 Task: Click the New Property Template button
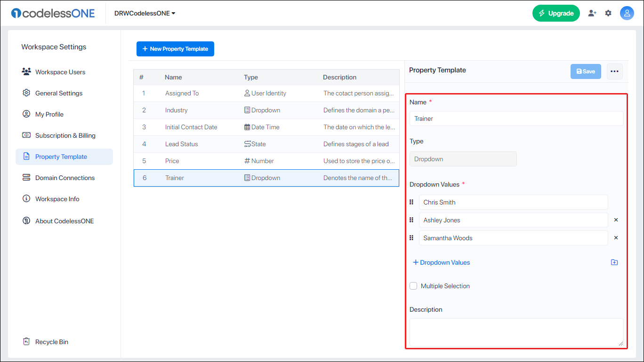[175, 49]
